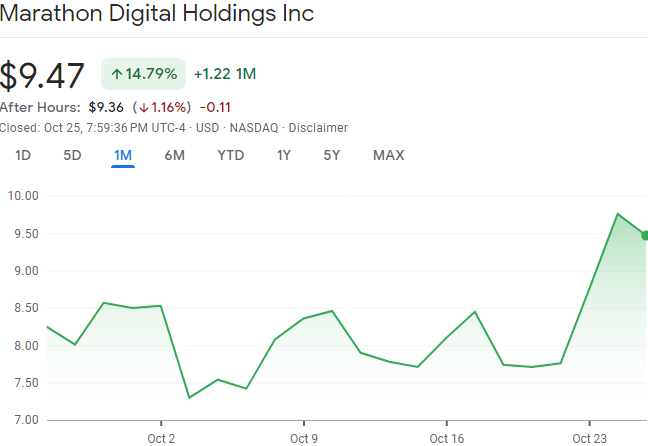
Task: Click the Marathon Digital Holdings Inc title
Action: pos(157,14)
